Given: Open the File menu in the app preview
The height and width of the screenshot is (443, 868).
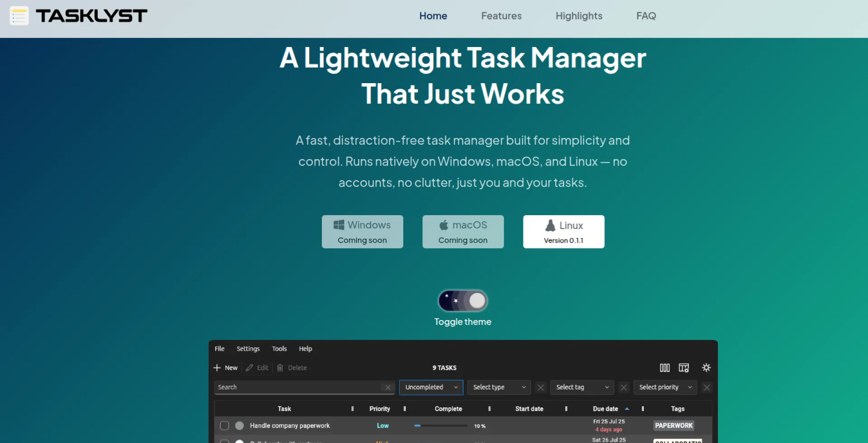Looking at the screenshot, I should 219,349.
